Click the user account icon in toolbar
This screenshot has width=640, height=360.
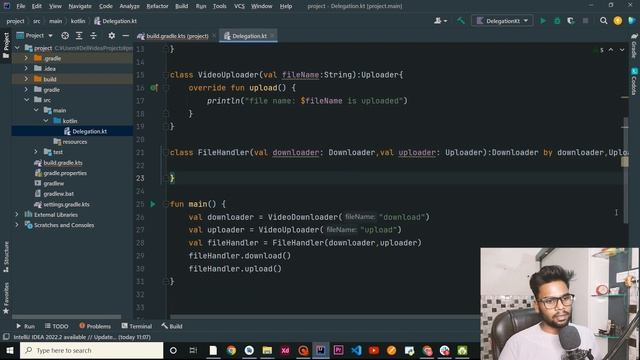click(440, 20)
